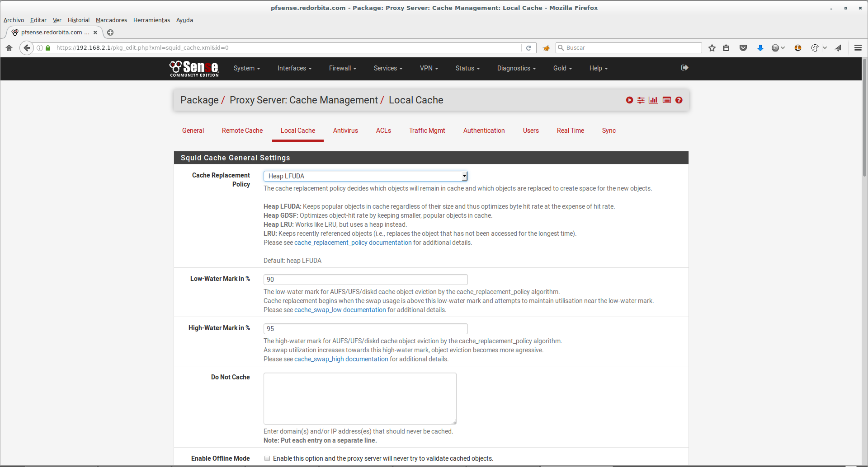Switch to the Antivirus tab

point(345,131)
